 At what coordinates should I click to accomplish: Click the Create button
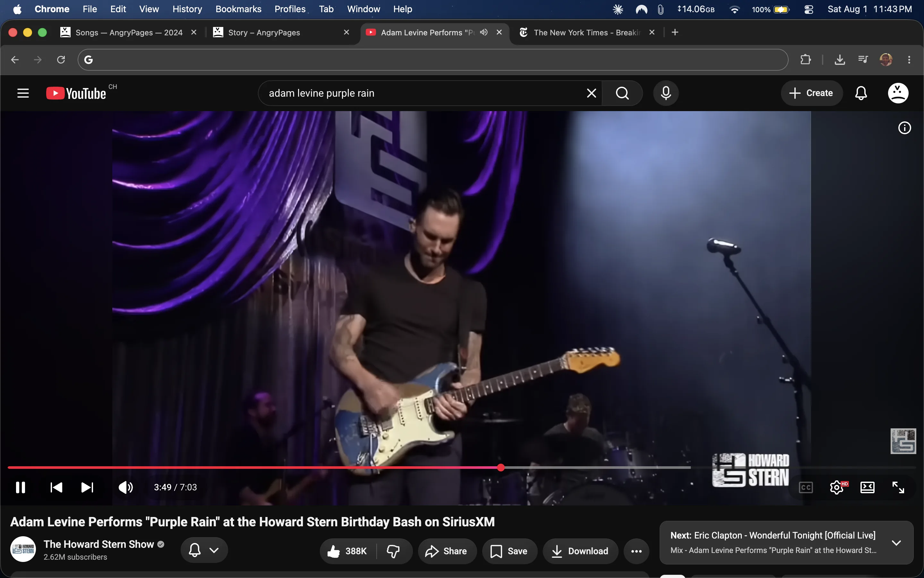(811, 93)
